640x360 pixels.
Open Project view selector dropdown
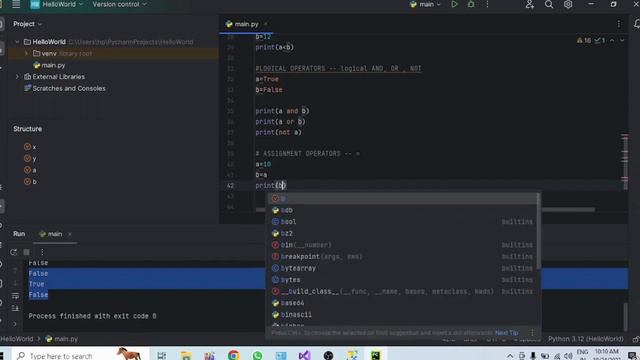(x=27, y=24)
